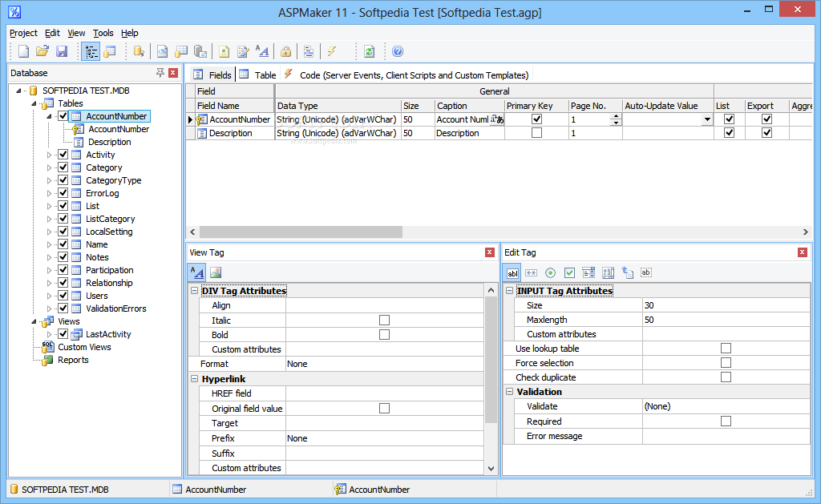Collapse the Tables tree node
The width and height of the screenshot is (821, 504).
click(x=34, y=103)
